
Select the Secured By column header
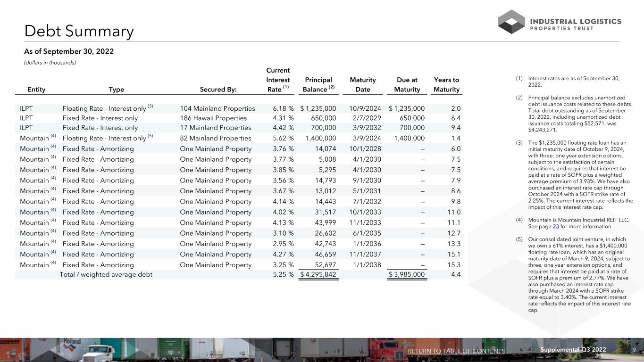pyautogui.click(x=218, y=90)
